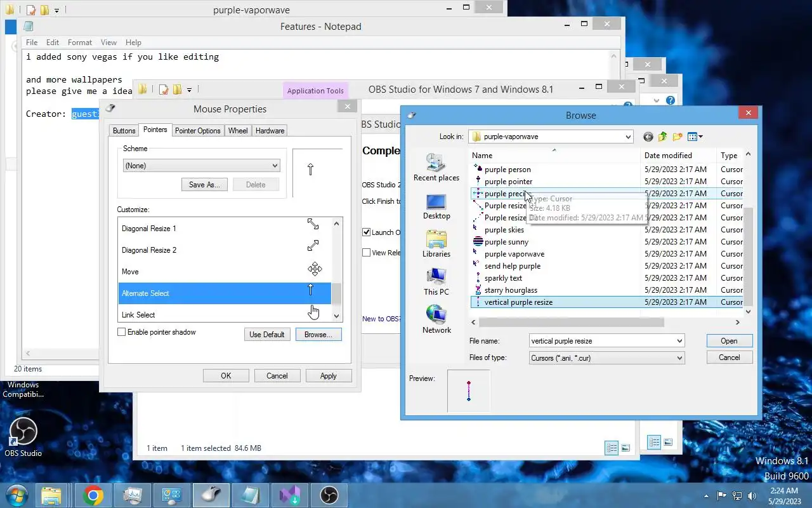This screenshot has height=508, width=812.
Task: Open the volume control in system tray
Action: 752,496
